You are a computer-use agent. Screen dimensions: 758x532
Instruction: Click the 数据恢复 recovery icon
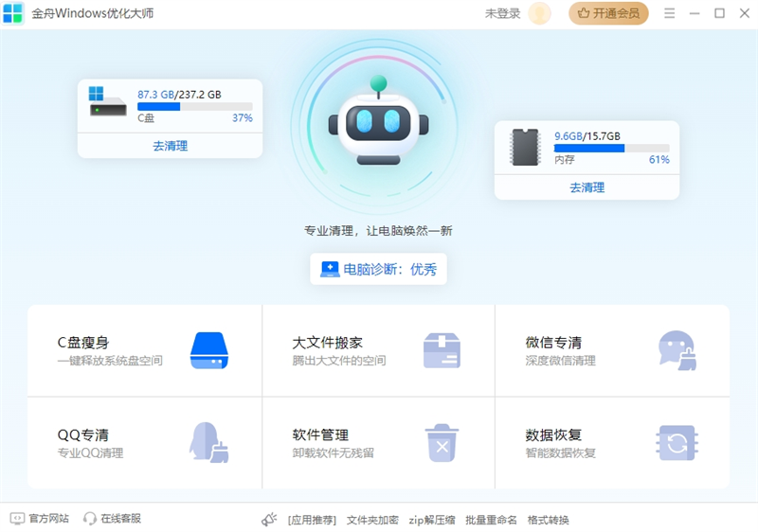pyautogui.click(x=677, y=443)
